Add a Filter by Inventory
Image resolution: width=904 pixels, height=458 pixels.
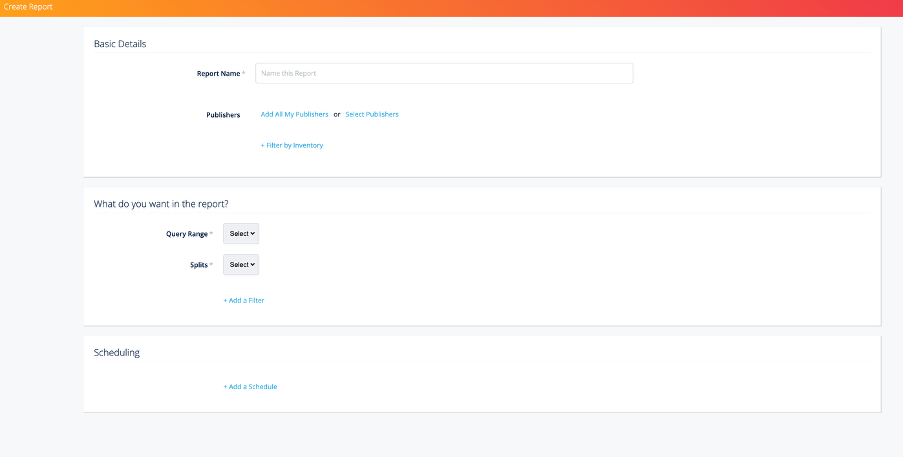292,146
